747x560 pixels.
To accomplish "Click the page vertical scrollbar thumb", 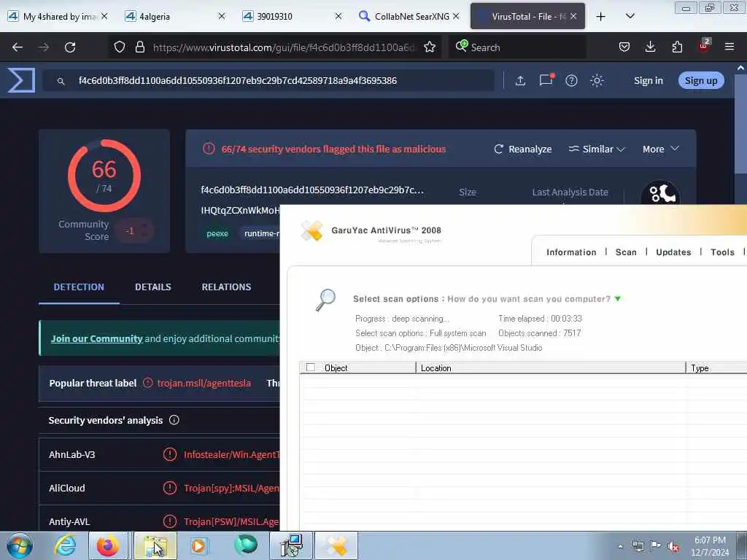I will coord(740,124).
